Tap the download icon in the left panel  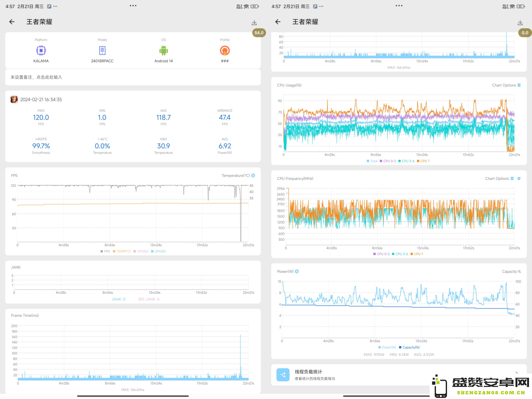(254, 23)
